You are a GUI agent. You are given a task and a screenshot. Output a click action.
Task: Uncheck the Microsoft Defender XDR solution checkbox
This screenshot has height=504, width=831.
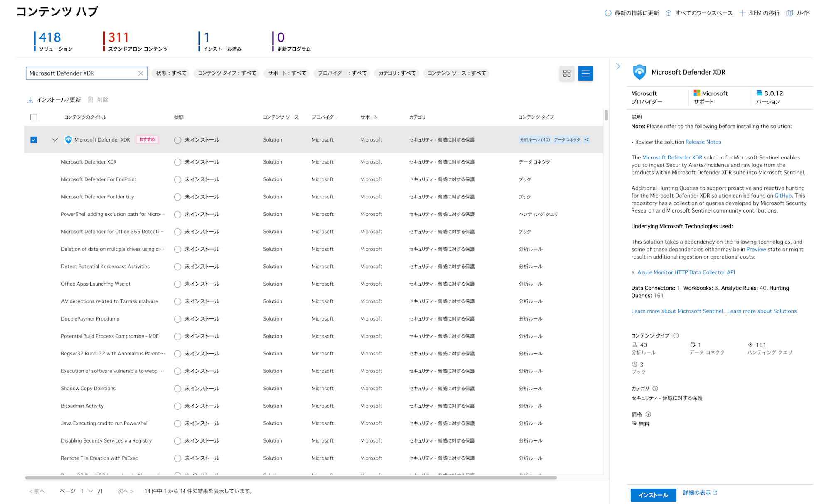(x=34, y=140)
